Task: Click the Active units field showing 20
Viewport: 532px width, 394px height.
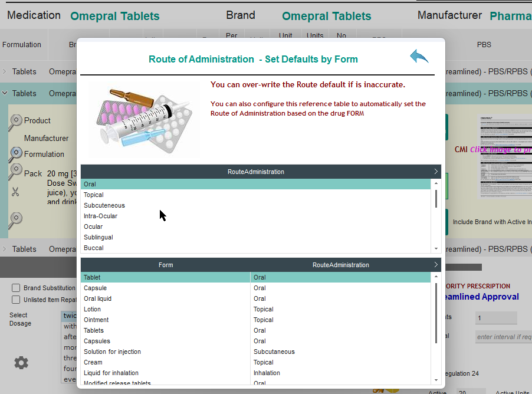Action: pyautogui.click(x=471, y=392)
